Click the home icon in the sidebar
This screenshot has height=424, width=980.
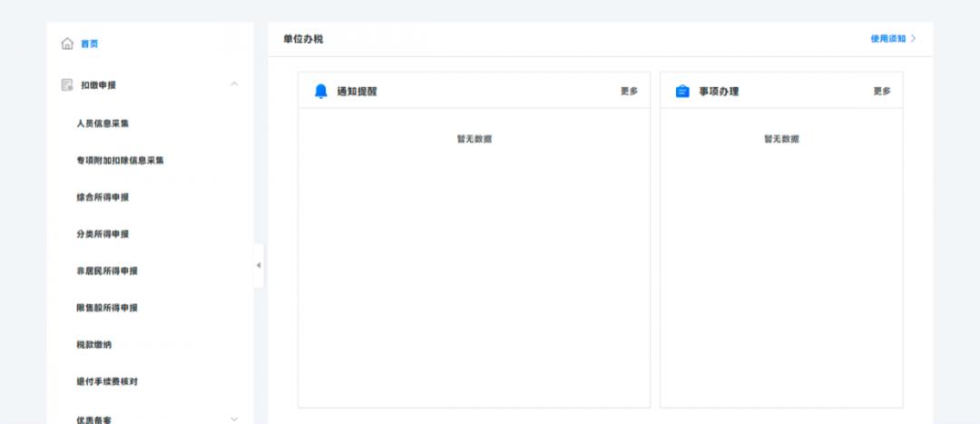67,44
